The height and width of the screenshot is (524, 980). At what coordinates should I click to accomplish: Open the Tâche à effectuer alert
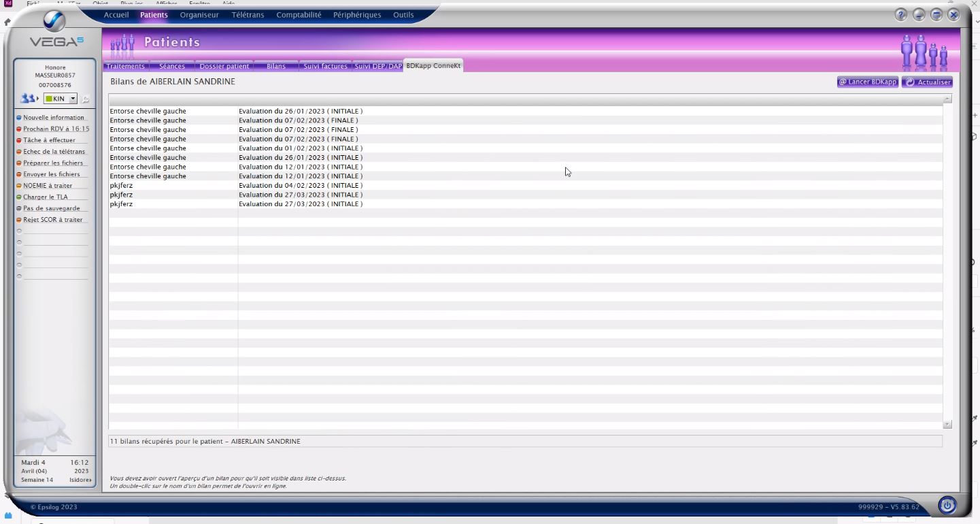[49, 140]
